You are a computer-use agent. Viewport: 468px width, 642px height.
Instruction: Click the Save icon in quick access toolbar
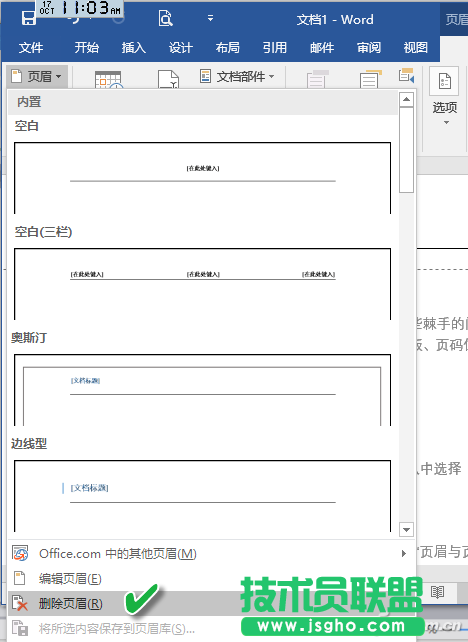tap(28, 18)
